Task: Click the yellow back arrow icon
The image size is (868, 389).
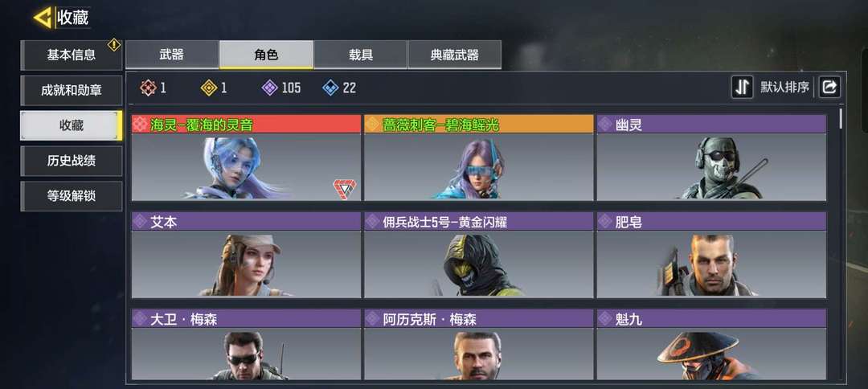Action: 42,18
